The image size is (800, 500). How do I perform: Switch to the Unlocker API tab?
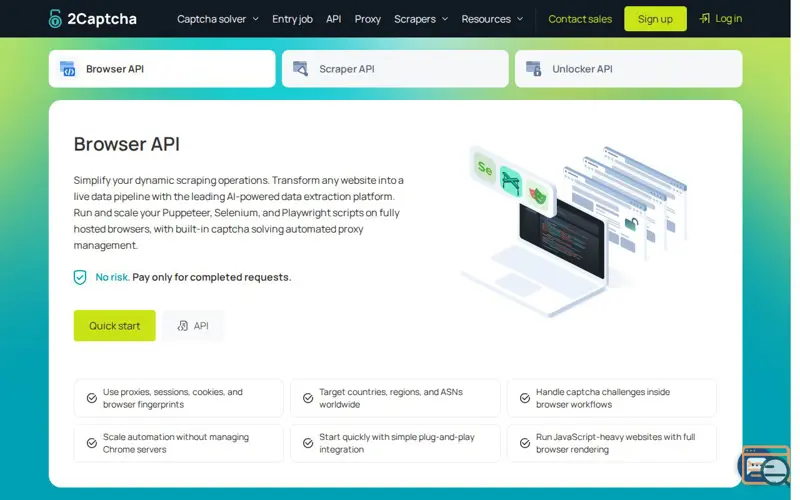click(x=629, y=69)
